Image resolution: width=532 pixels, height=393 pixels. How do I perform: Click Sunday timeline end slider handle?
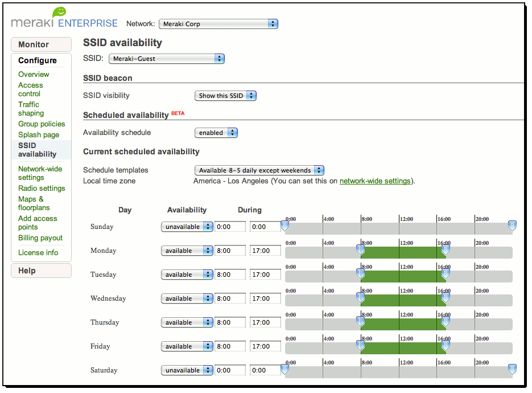512,226
